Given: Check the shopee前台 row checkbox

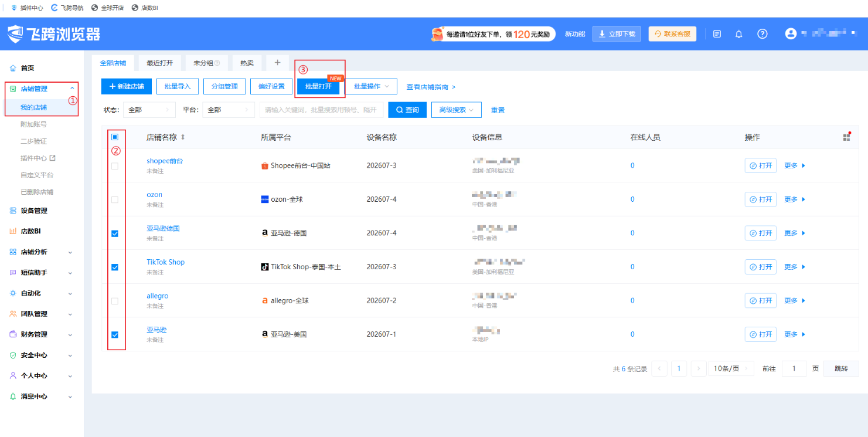Looking at the screenshot, I should (115, 166).
